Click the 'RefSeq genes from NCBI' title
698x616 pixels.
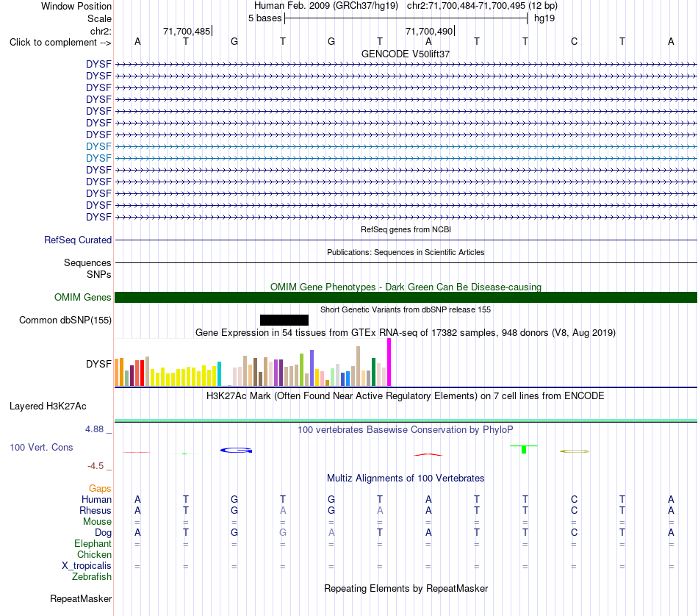pos(406,229)
